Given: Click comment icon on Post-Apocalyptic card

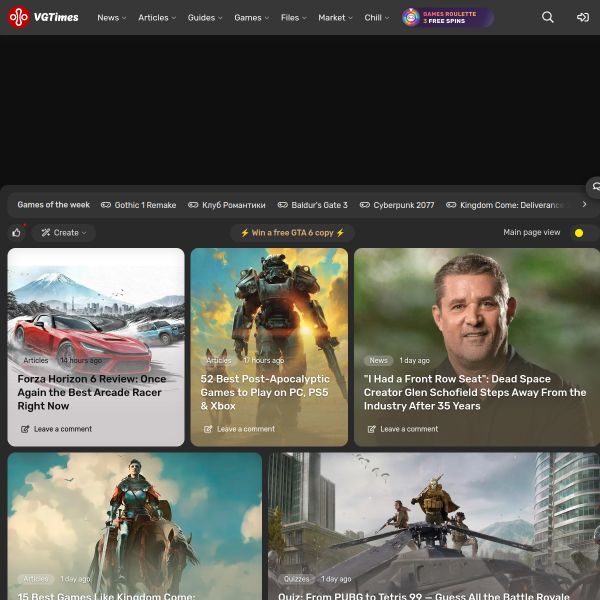Looking at the screenshot, I should click(208, 429).
